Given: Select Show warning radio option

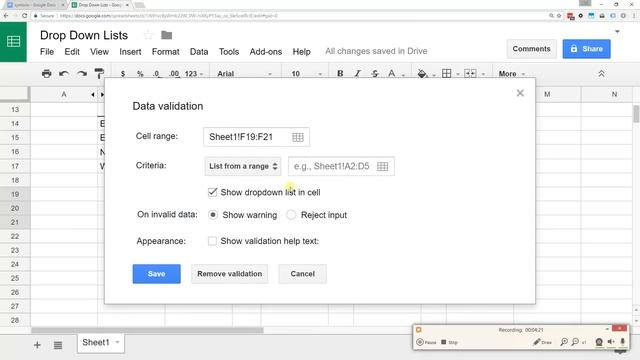Looking at the screenshot, I should click(213, 215).
